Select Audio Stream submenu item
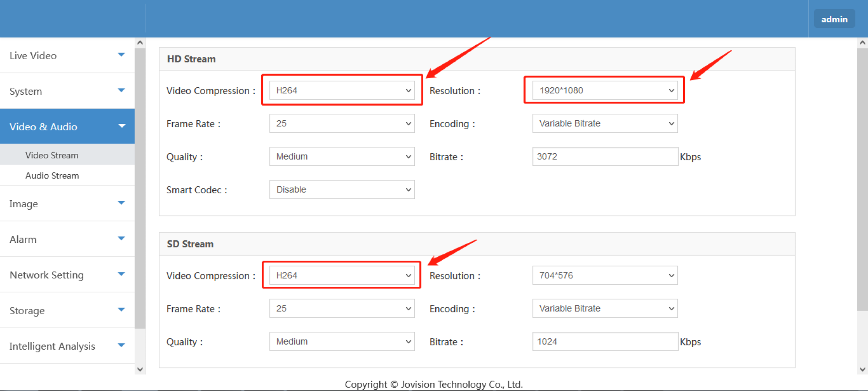868x391 pixels. tap(52, 176)
